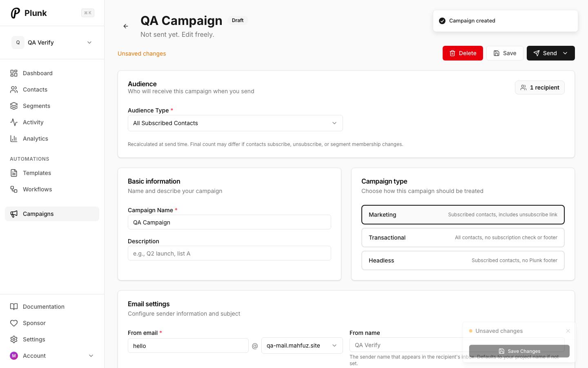Viewport: 588px width, 368px height.
Task: Click the Documentation book icon
Action: point(14,307)
